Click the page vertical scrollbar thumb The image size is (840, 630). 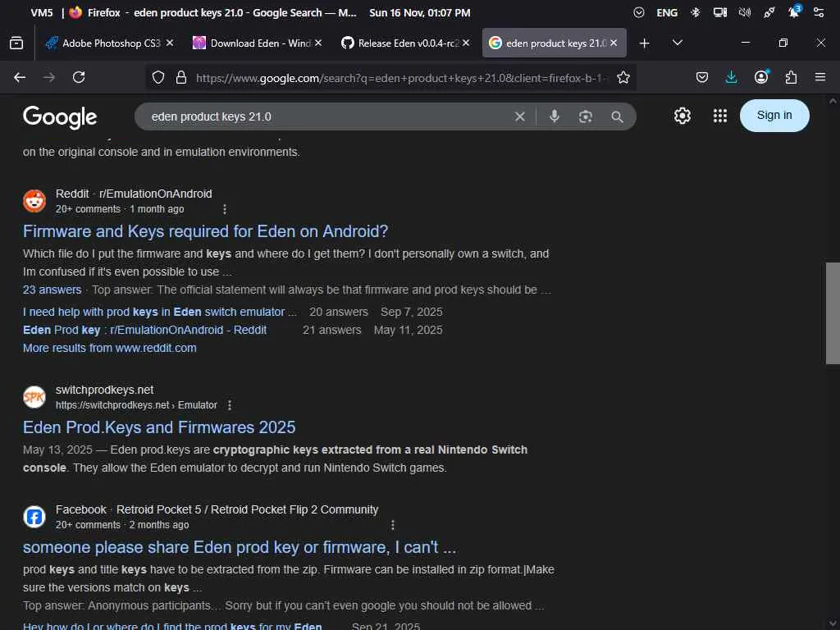click(833, 313)
